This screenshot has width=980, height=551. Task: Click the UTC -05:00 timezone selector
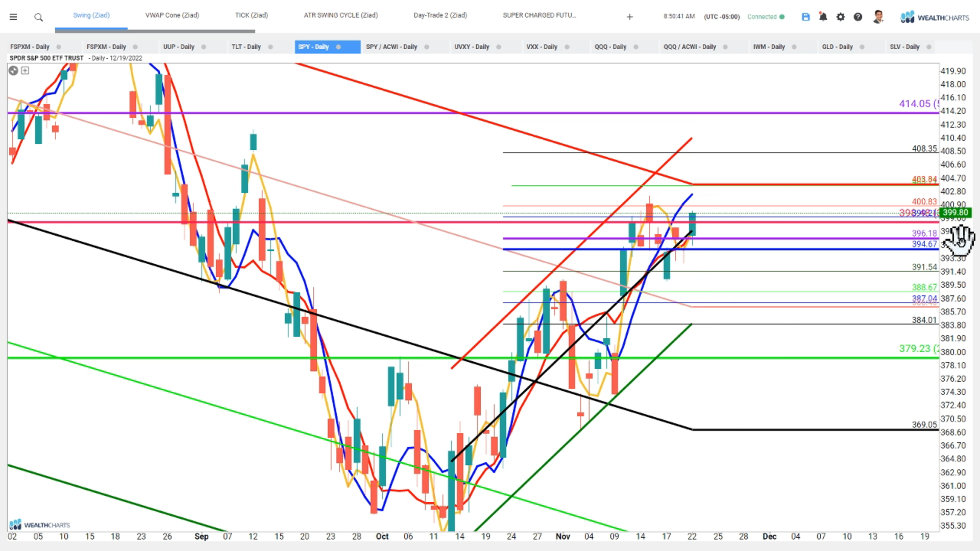click(722, 17)
